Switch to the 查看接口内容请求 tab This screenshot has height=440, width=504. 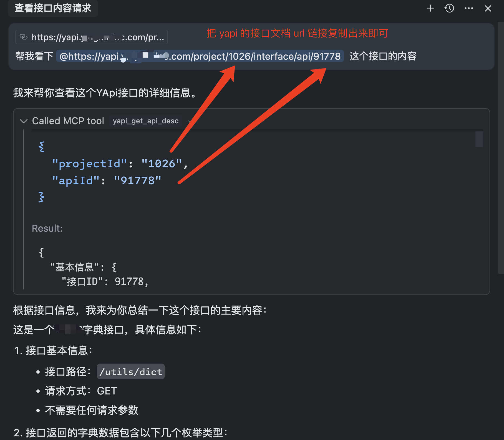53,8
